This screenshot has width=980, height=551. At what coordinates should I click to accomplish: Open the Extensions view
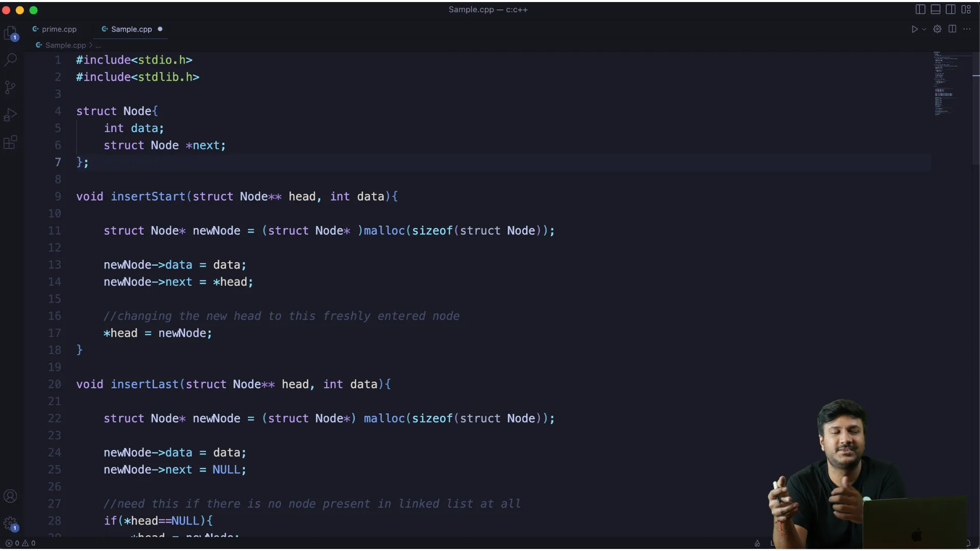pyautogui.click(x=10, y=142)
